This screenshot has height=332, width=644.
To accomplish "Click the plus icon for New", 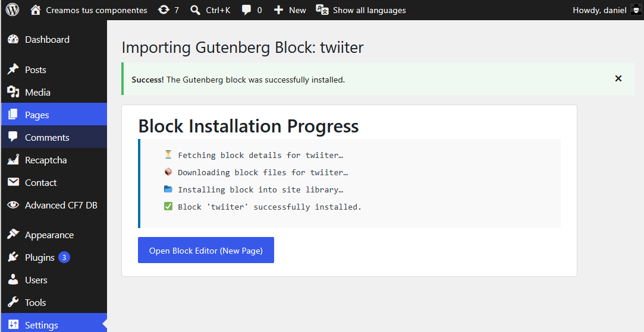I will tap(278, 10).
